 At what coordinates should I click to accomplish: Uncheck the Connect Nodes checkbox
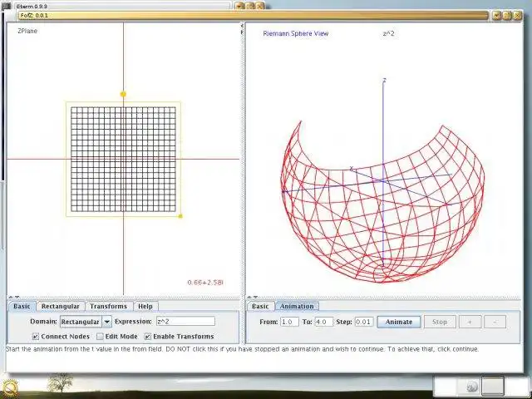click(x=35, y=337)
